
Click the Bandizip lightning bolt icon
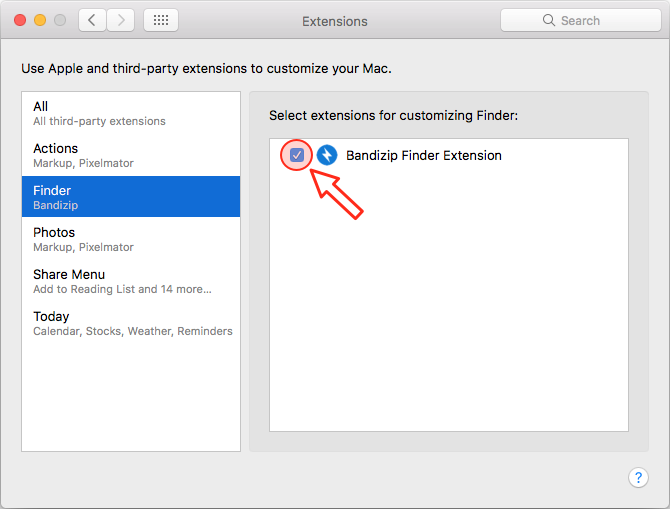tap(327, 155)
